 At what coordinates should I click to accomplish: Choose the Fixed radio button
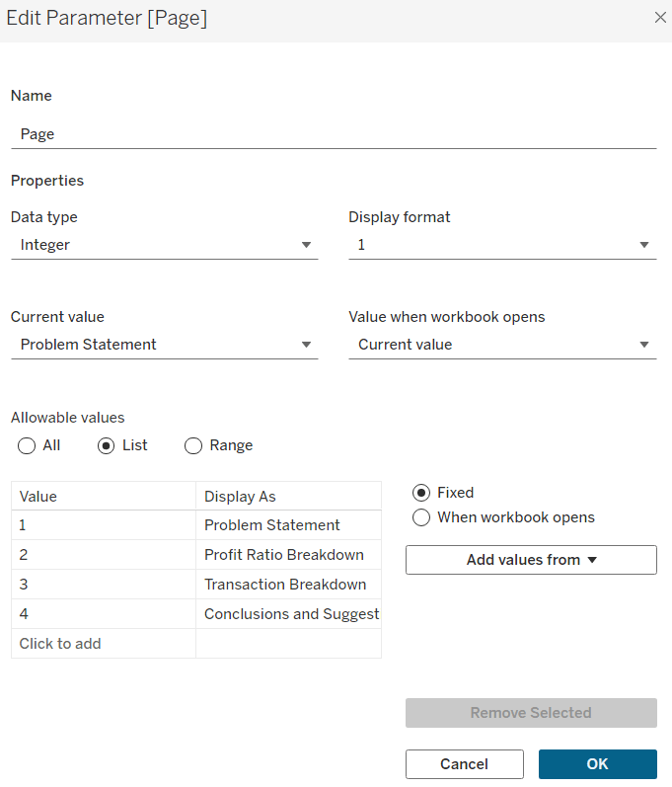click(421, 493)
